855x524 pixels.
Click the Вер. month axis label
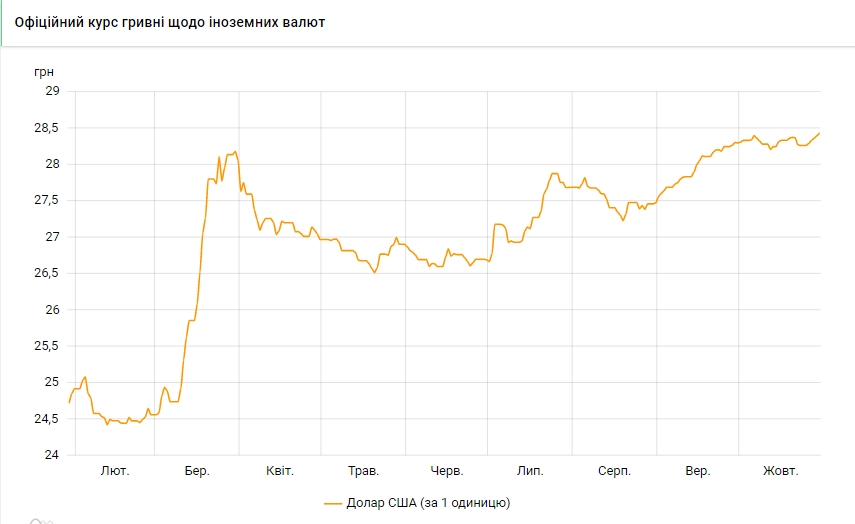click(x=698, y=471)
